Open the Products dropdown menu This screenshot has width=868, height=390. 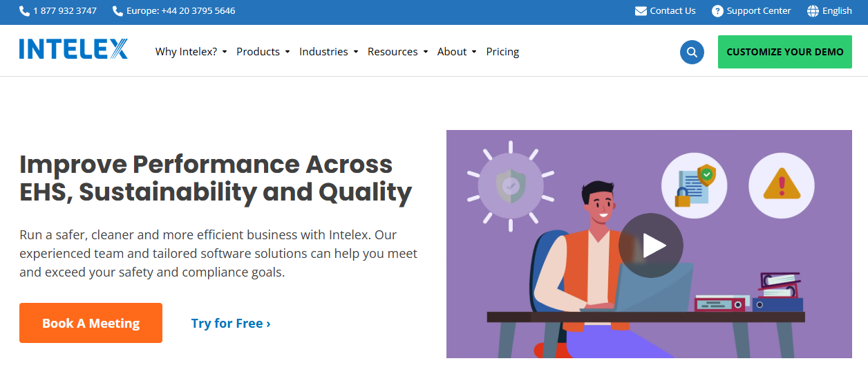coord(263,52)
